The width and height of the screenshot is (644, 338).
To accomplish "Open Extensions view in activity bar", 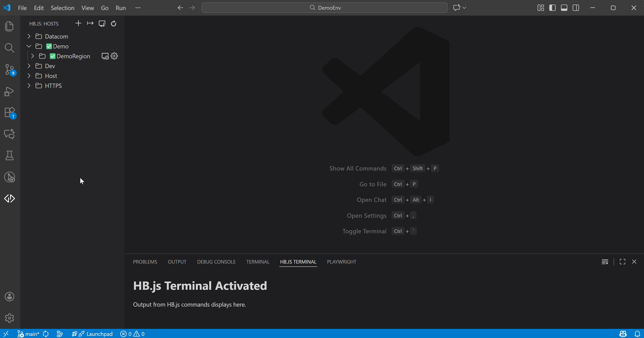I will click(10, 112).
